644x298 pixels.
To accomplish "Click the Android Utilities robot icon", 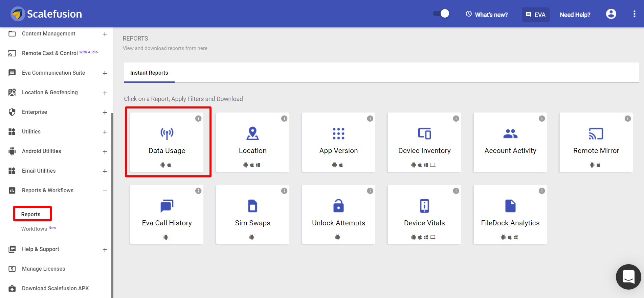I will 12,151.
